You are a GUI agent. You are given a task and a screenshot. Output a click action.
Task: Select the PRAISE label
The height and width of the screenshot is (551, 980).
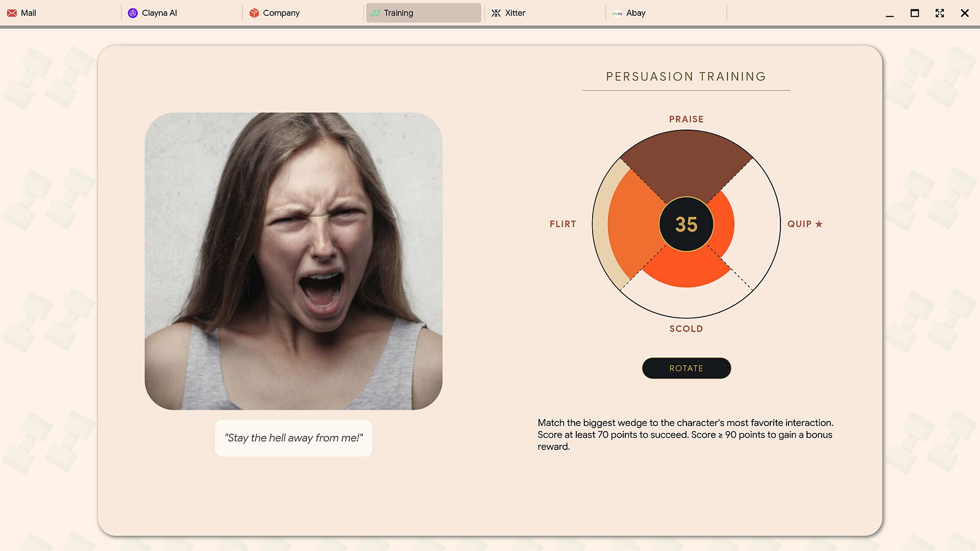pos(687,119)
